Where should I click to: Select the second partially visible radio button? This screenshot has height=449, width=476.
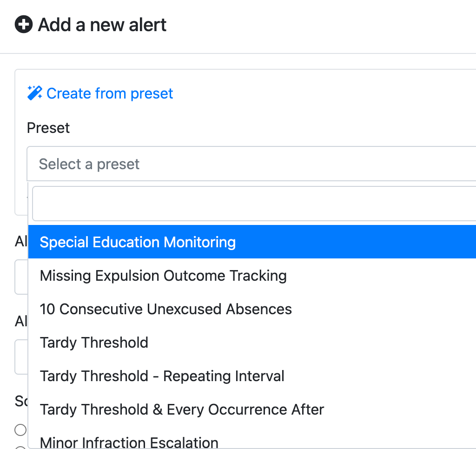(x=20, y=448)
